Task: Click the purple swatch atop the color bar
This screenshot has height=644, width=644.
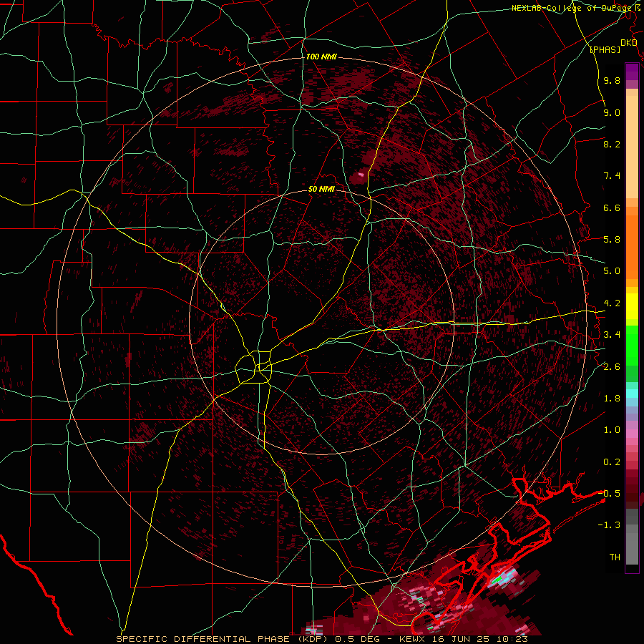Action: pos(632,72)
